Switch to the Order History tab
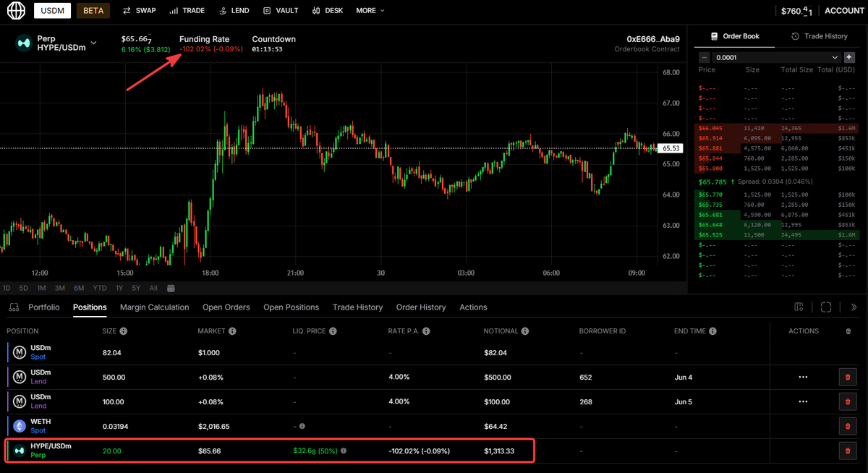868x473 pixels. coord(421,307)
